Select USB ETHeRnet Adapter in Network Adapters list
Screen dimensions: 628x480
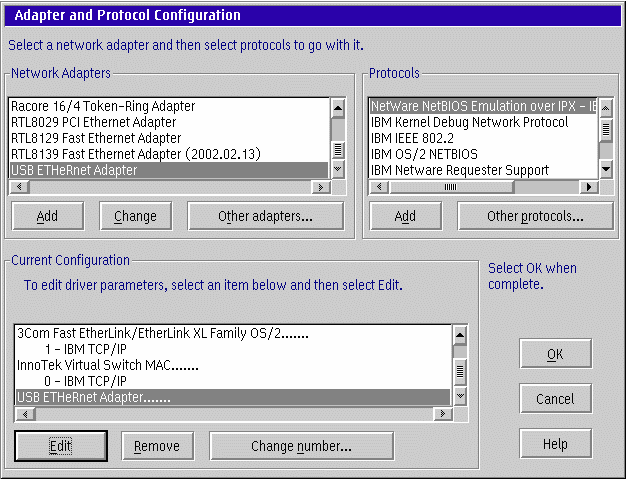click(169, 170)
